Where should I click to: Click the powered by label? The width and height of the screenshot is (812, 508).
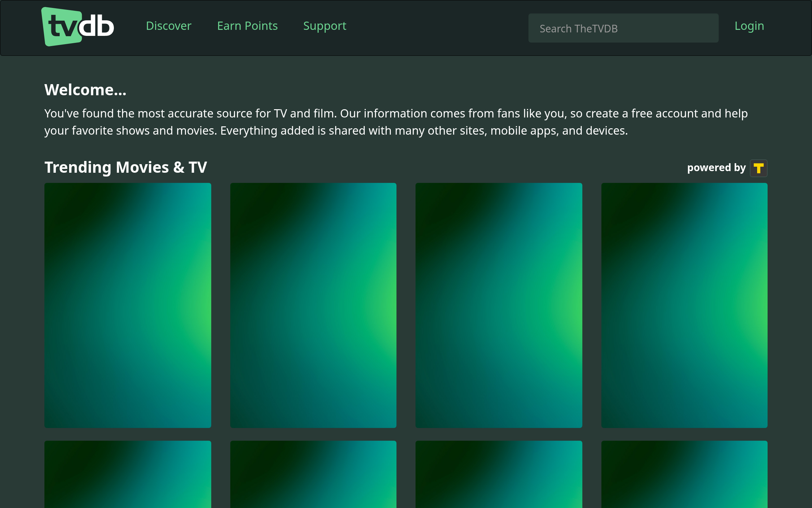pyautogui.click(x=716, y=168)
